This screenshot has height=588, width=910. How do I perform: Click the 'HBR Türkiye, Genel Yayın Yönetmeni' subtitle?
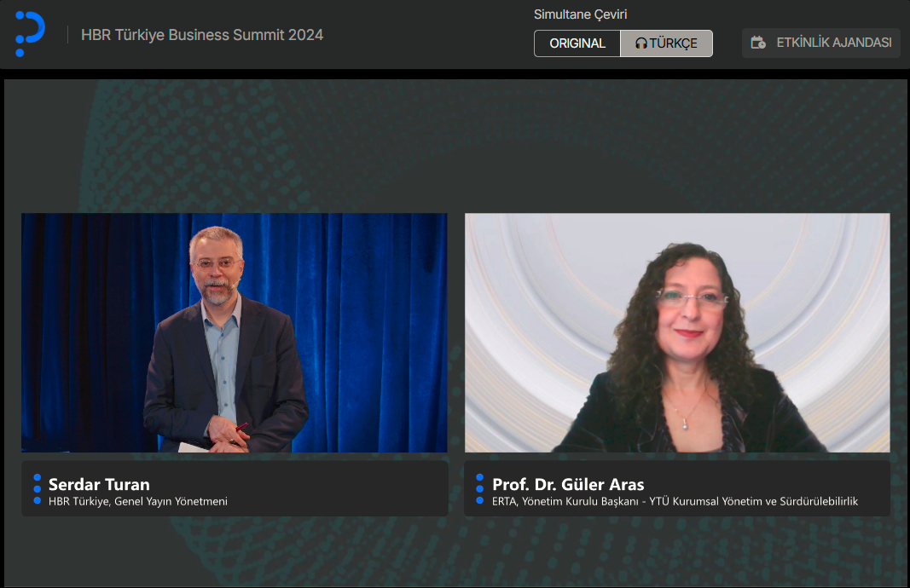(x=138, y=502)
